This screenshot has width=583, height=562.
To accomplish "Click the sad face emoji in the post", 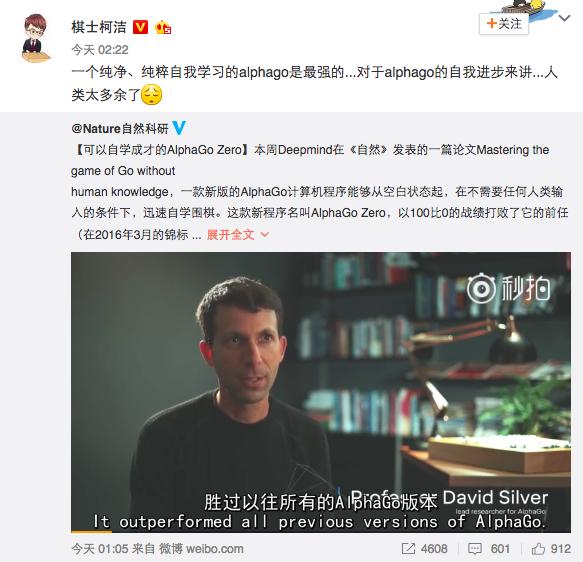I will pos(152,94).
